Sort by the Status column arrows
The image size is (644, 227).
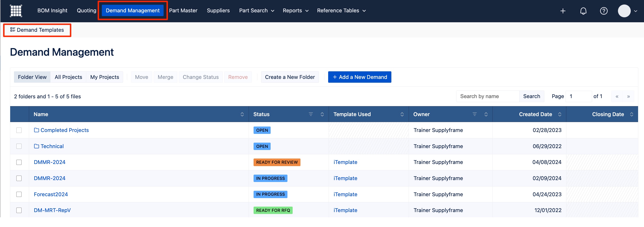click(322, 114)
